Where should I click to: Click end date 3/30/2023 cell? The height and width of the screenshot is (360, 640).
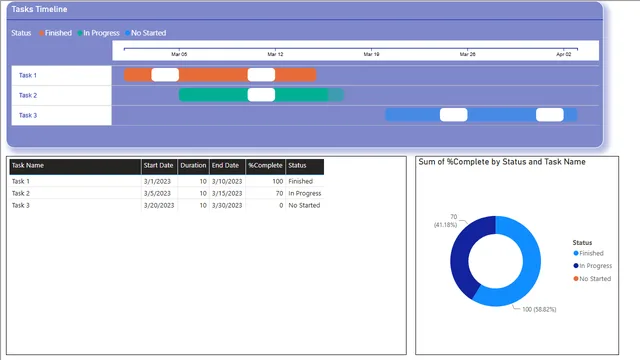click(x=227, y=205)
